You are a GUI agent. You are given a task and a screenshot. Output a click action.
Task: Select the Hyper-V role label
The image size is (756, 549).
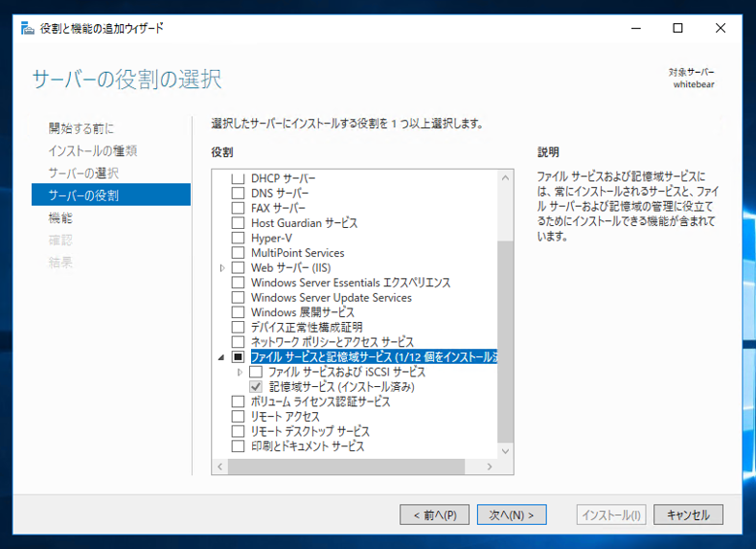point(271,239)
